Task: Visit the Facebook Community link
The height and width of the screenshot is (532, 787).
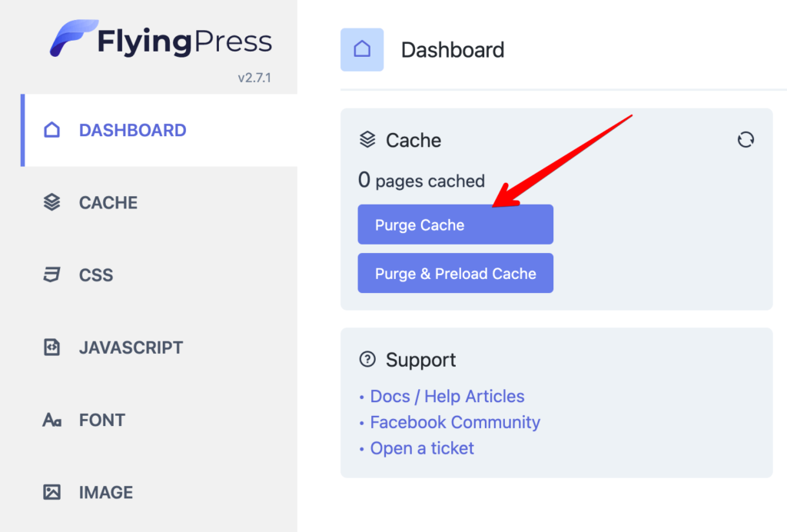Action: click(454, 422)
